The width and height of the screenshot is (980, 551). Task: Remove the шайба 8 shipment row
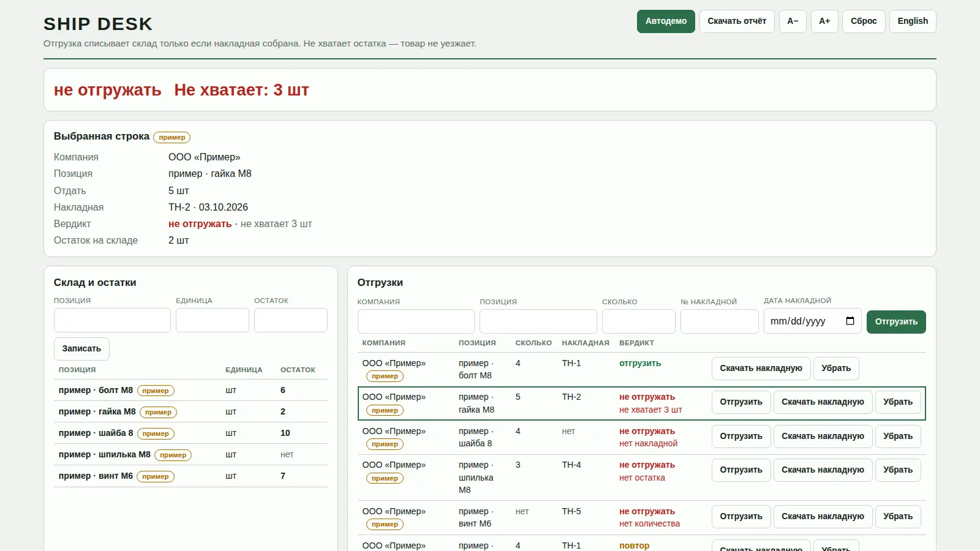(898, 437)
